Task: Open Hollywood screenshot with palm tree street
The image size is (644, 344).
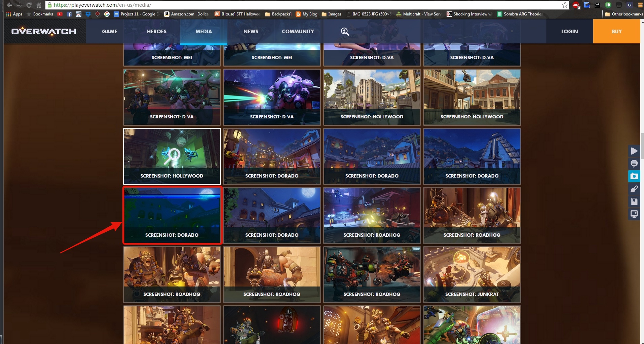Action: pos(372,97)
